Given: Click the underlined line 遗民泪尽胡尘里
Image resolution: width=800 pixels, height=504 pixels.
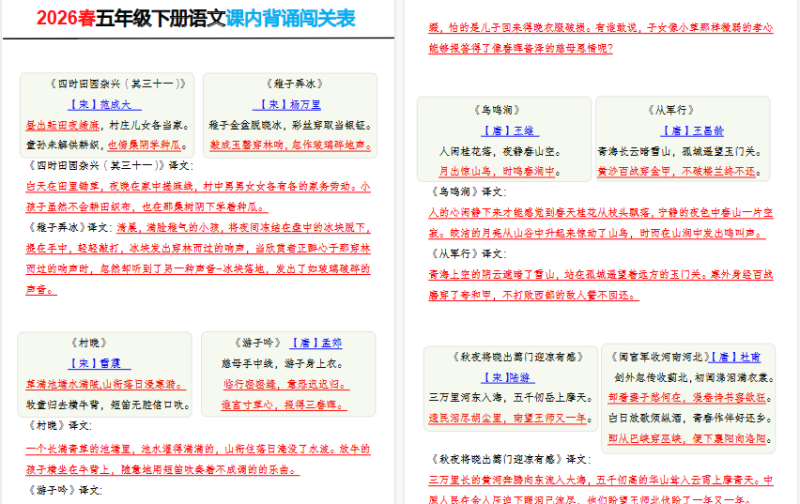Looking at the screenshot, I should 466,418.
